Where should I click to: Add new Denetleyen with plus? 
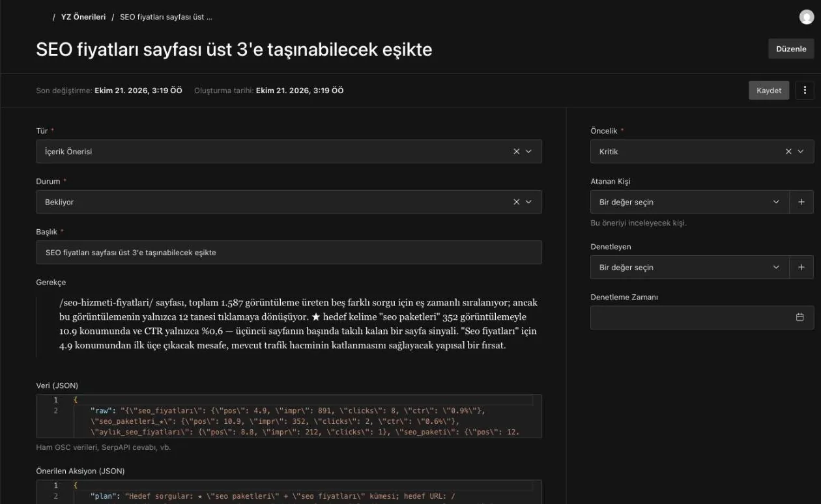[801, 267]
